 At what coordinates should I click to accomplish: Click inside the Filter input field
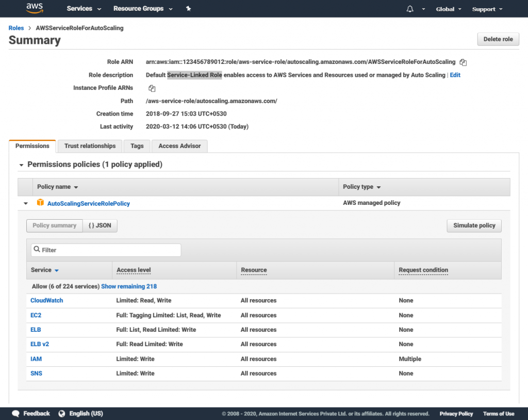click(x=103, y=250)
